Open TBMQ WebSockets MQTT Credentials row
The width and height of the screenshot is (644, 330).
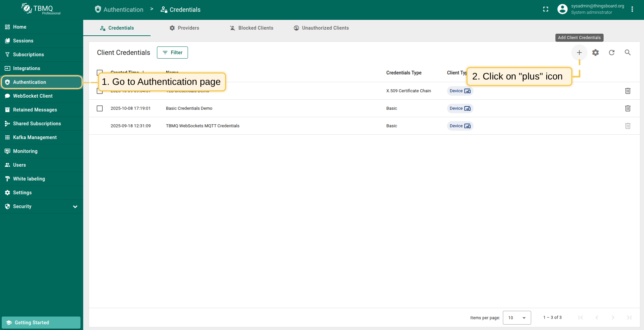tap(202, 126)
